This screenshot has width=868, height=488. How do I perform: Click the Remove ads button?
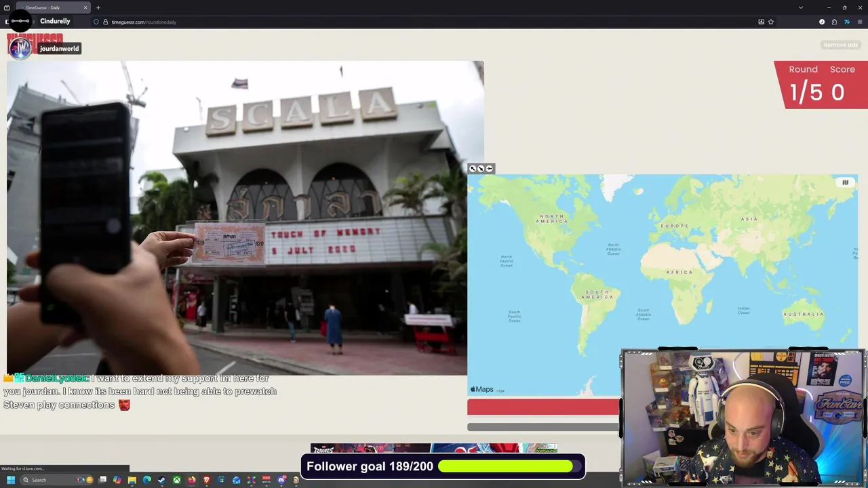pos(840,45)
